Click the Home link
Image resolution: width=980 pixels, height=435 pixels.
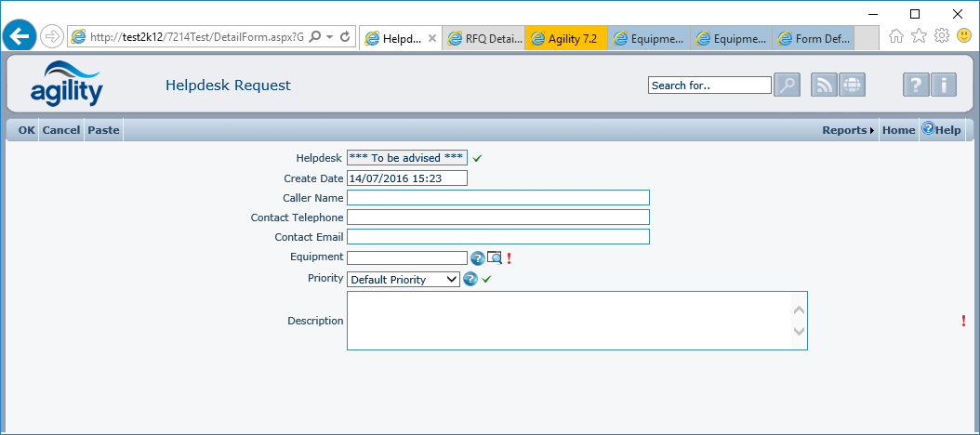click(898, 130)
